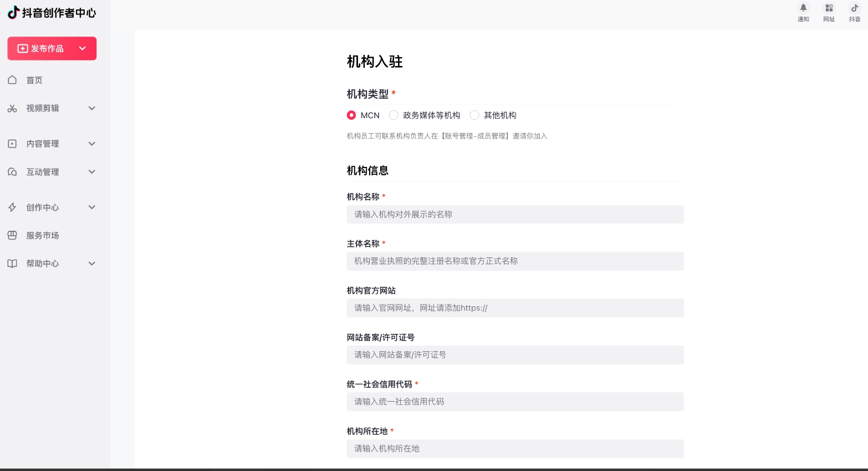Open the notification bell icon
Image resolution: width=868 pixels, height=471 pixels.
(803, 8)
